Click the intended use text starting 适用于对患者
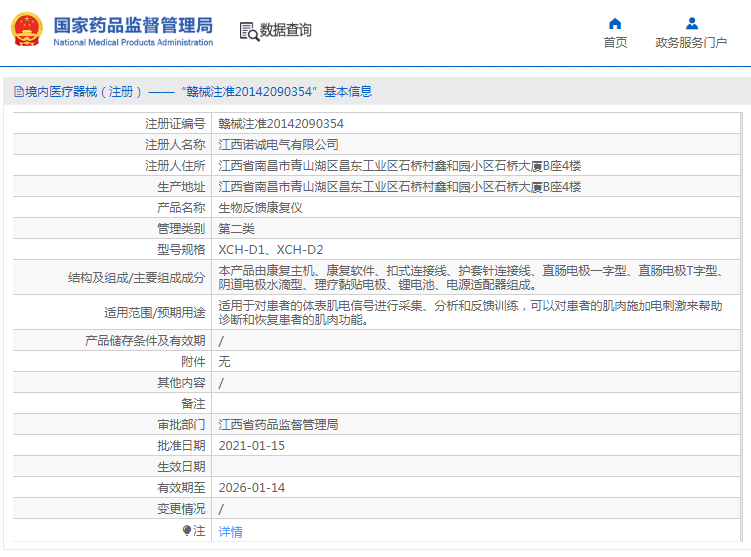Screen dimensions: 751x557 point(470,313)
